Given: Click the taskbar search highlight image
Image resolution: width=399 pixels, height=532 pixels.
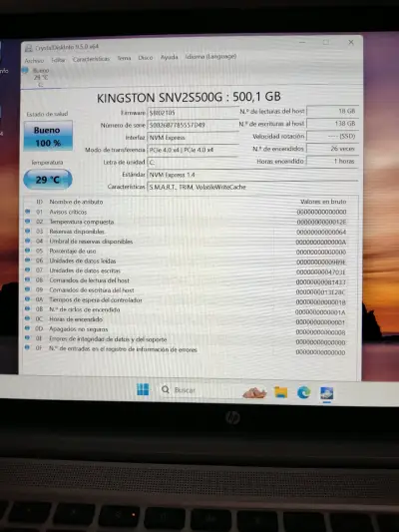Looking at the screenshot, I should point(254,392).
